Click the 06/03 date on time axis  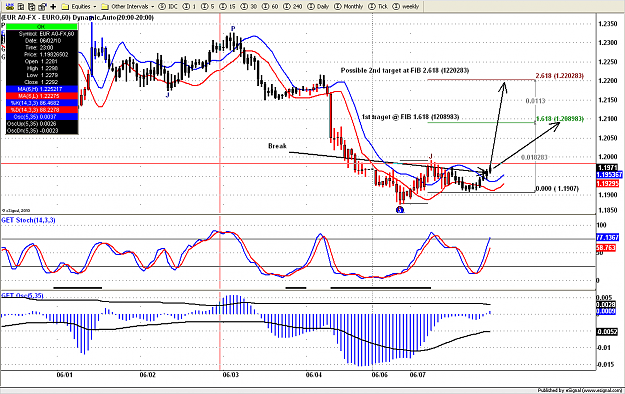[231, 375]
